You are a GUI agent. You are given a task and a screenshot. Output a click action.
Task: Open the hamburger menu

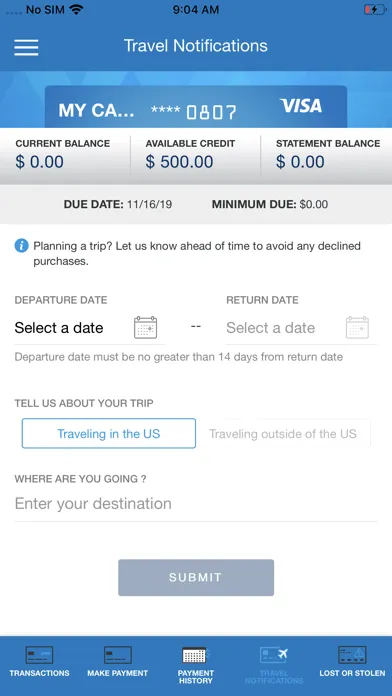(26, 47)
